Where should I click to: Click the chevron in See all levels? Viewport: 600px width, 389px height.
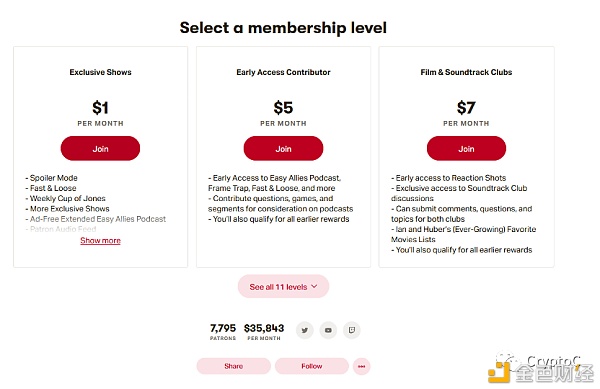coord(315,286)
